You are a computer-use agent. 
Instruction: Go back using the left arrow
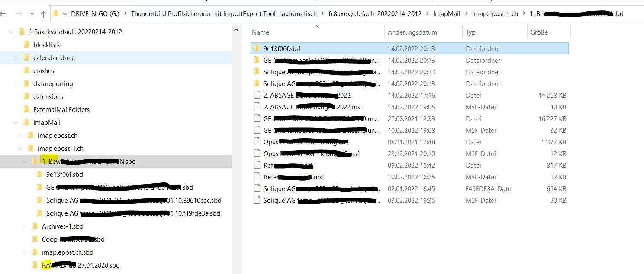click(2, 14)
